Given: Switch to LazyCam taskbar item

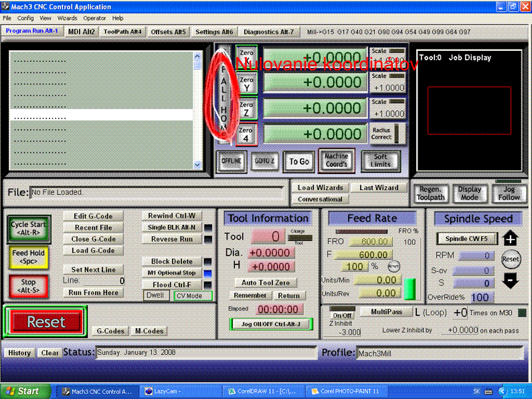Looking at the screenshot, I should pyautogui.click(x=181, y=392).
